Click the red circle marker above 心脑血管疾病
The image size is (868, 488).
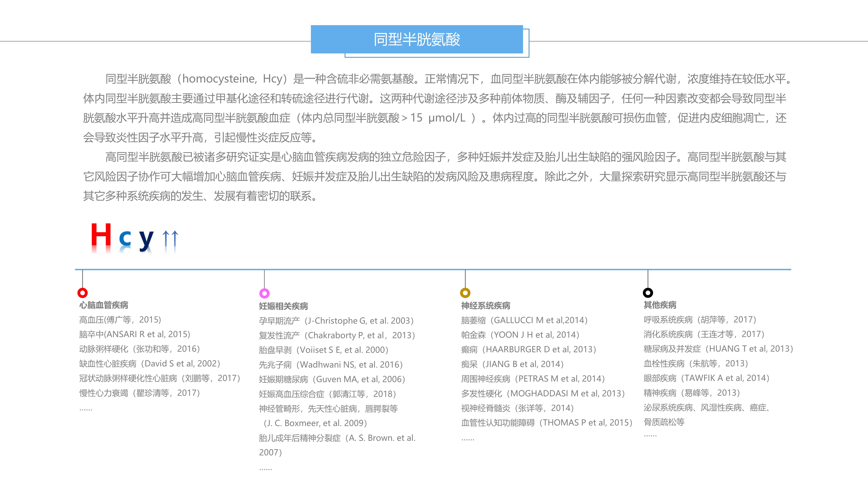pyautogui.click(x=83, y=293)
